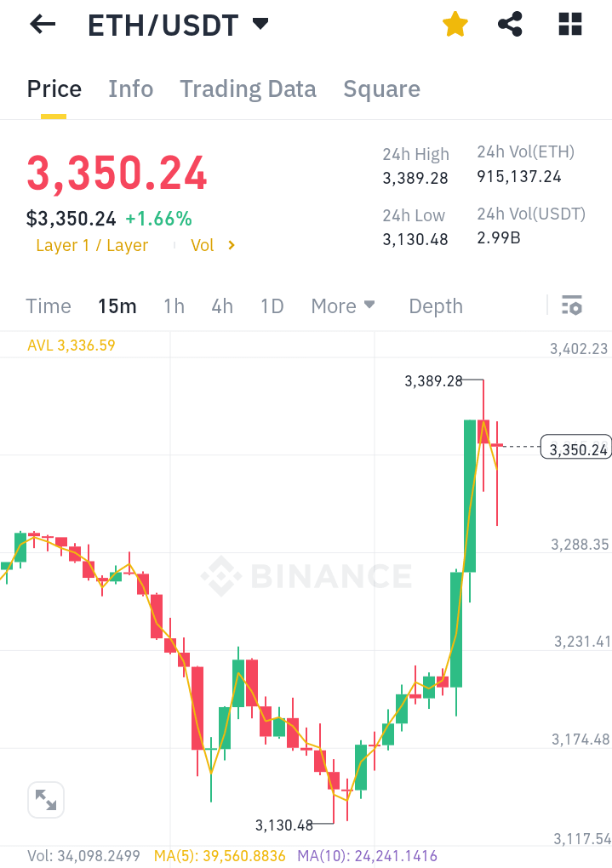
Task: Switch to the Trading Data tab
Action: pyautogui.click(x=248, y=89)
